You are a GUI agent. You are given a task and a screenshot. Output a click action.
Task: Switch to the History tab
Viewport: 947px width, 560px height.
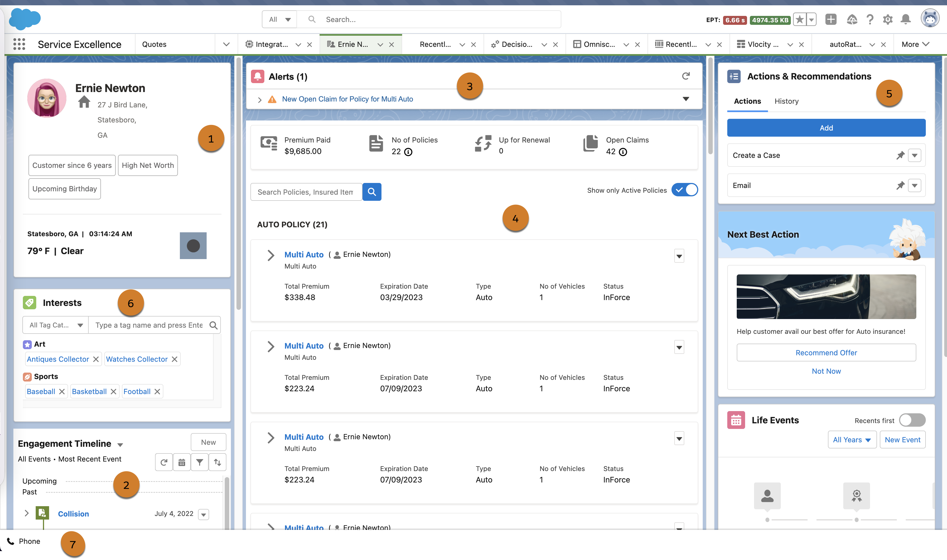coord(786,101)
